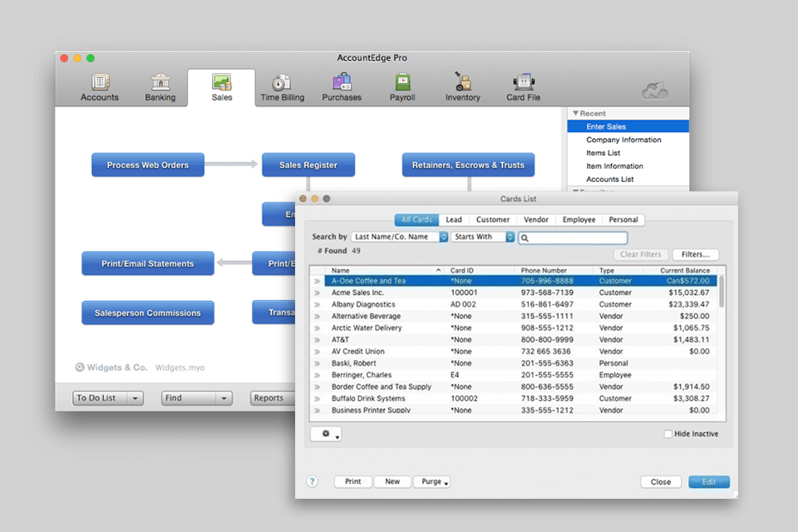Click the Print button in Cards List
Viewport: 798px width, 532px height.
[x=353, y=481]
